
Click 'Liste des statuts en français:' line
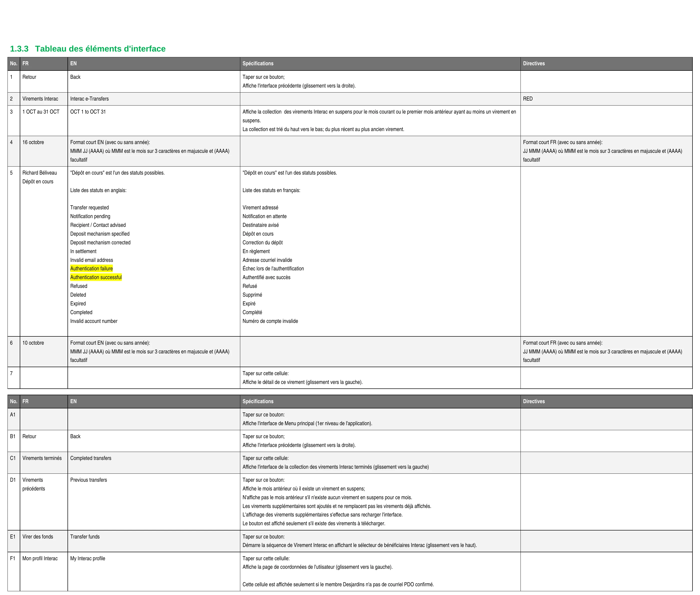[x=271, y=190]
